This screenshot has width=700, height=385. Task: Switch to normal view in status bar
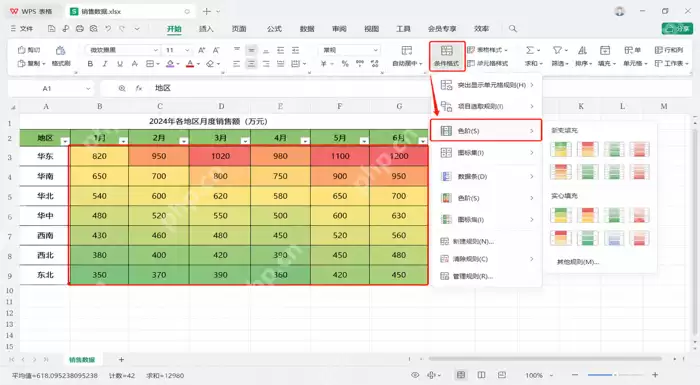click(461, 375)
